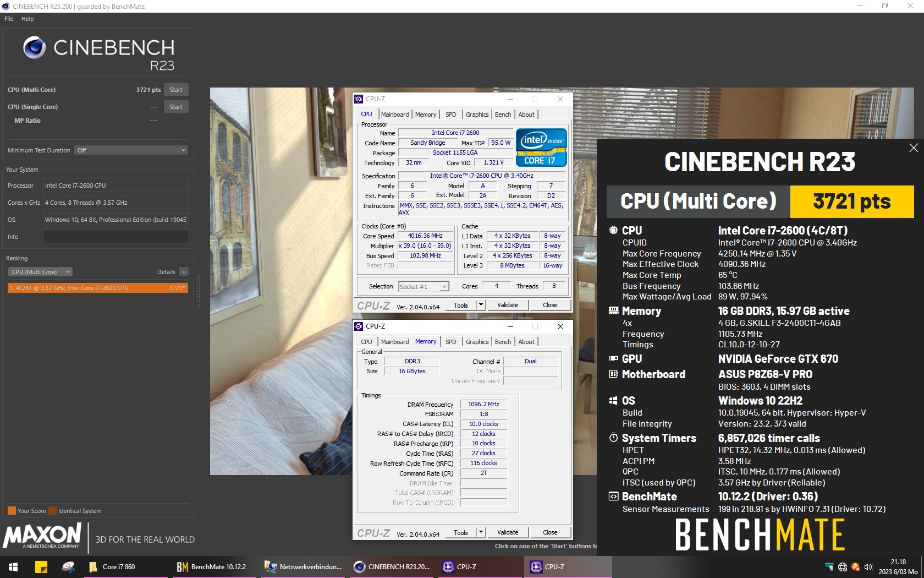Start the CPU (Multi Core) test
The width and height of the screenshot is (924, 578).
click(x=176, y=90)
